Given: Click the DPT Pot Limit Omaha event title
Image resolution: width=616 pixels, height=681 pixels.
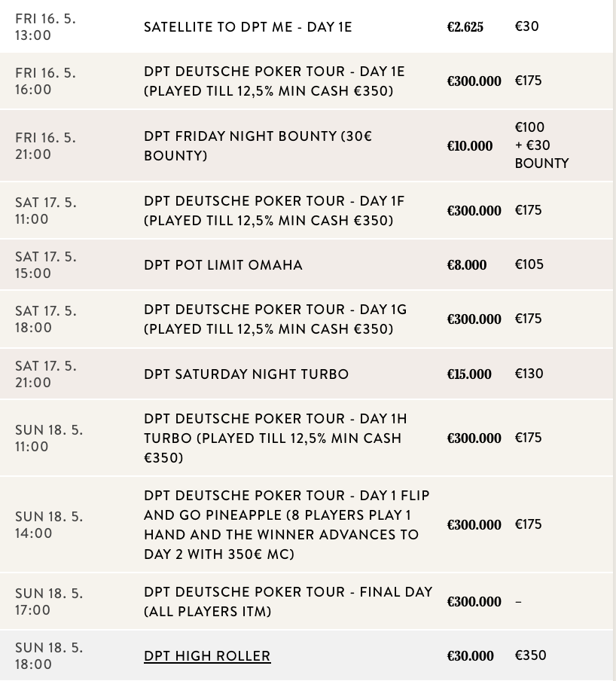Looking at the screenshot, I should coord(223,265).
